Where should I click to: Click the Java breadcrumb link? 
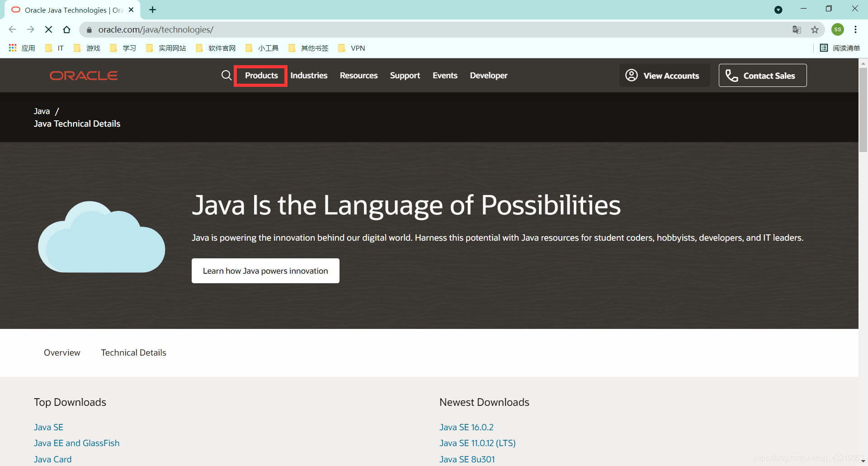(42, 111)
